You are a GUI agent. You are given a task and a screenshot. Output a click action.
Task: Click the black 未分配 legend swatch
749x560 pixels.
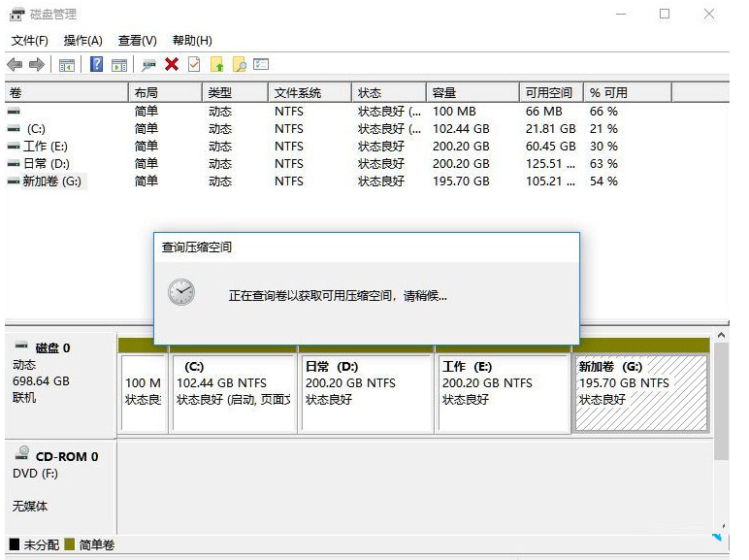click(x=15, y=544)
